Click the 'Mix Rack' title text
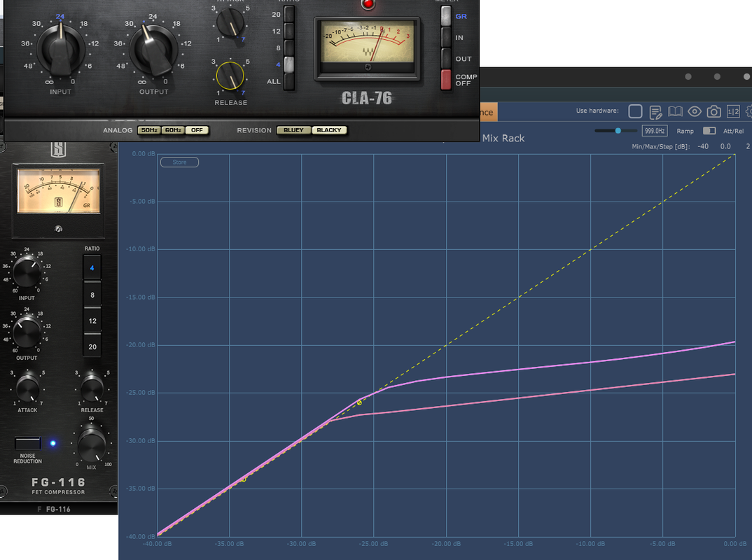The width and height of the screenshot is (752, 560). click(503, 138)
